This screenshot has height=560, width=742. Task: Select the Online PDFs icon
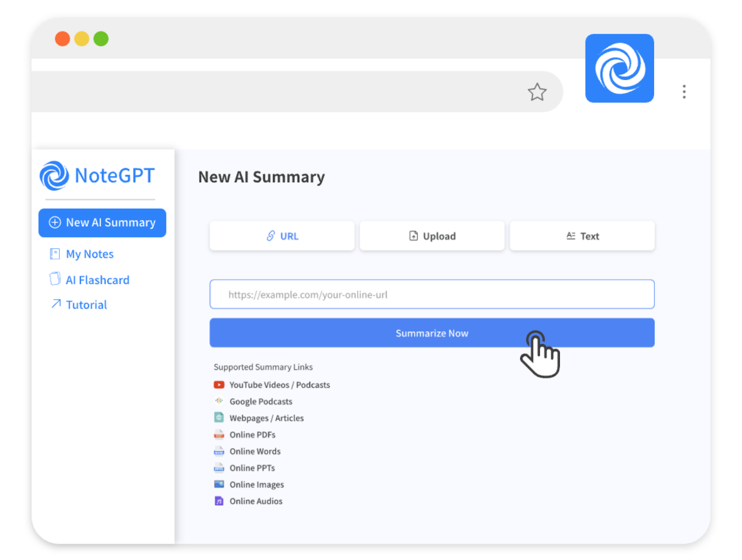pyautogui.click(x=218, y=434)
